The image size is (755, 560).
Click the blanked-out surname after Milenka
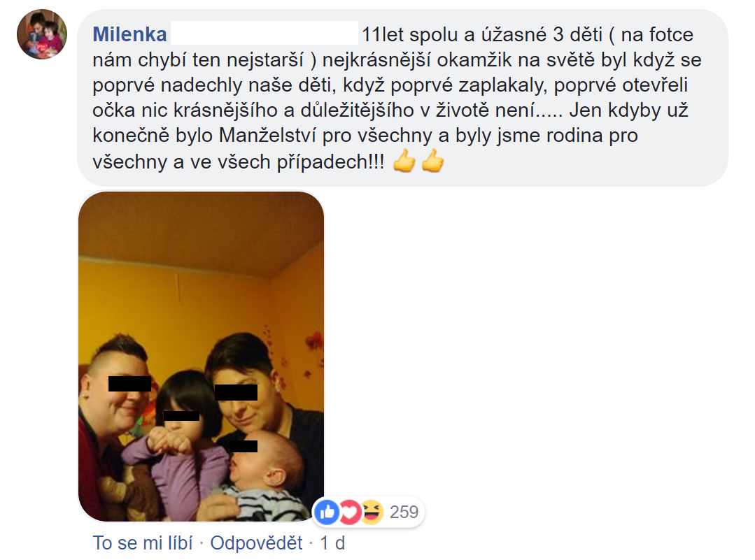pyautogui.click(x=264, y=33)
